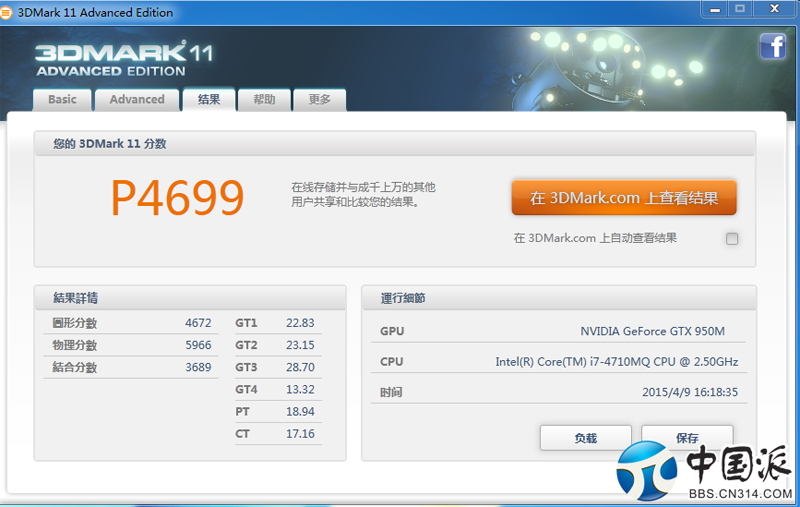The image size is (800, 507).
Task: Click the P4699 score text
Action: 178,198
